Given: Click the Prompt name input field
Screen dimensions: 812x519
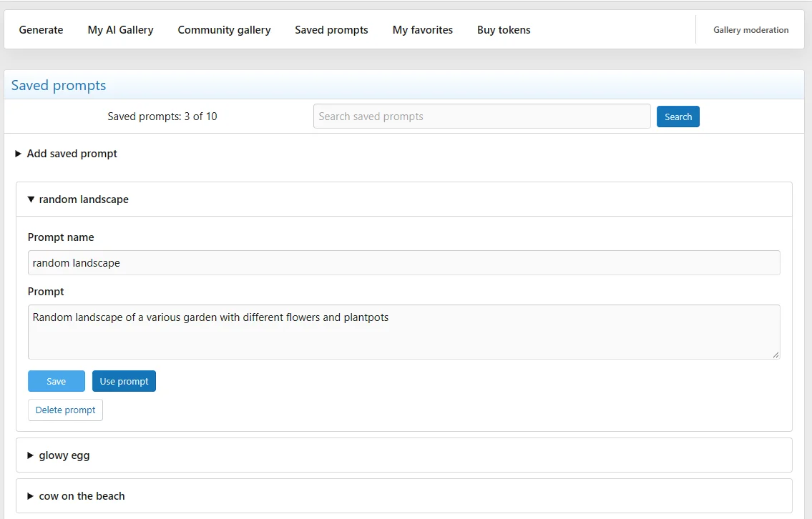Looking at the screenshot, I should click(404, 263).
